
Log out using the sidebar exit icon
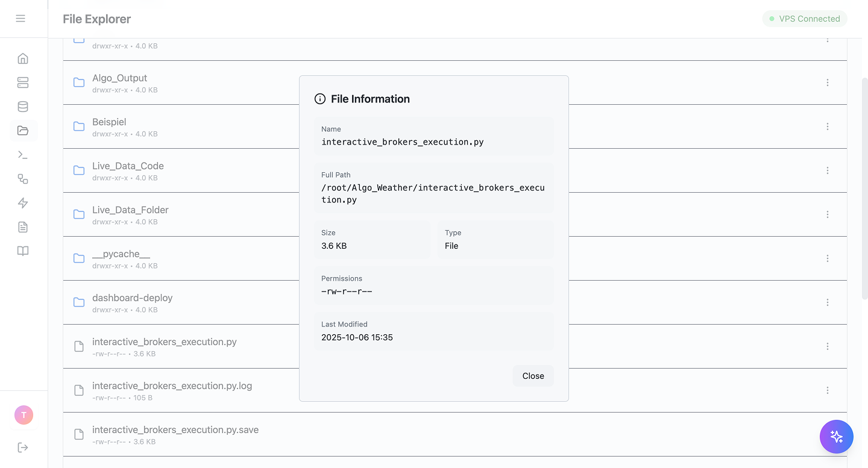click(x=22, y=448)
